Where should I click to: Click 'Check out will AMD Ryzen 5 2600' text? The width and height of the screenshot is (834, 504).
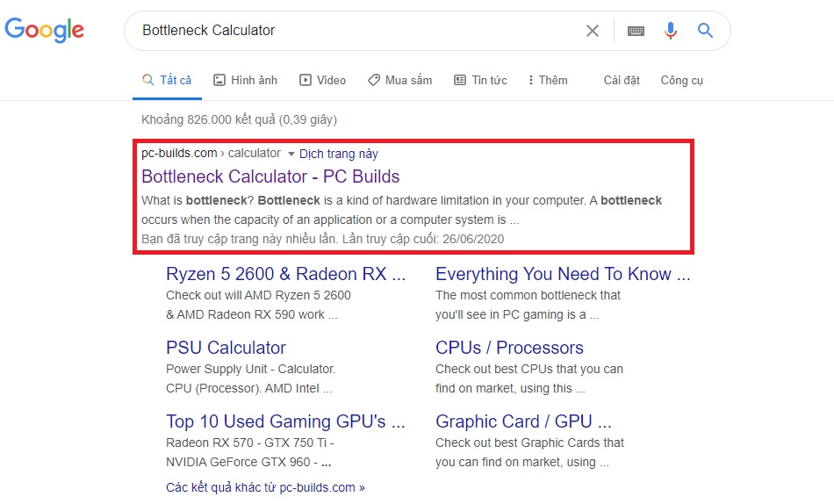click(x=258, y=295)
